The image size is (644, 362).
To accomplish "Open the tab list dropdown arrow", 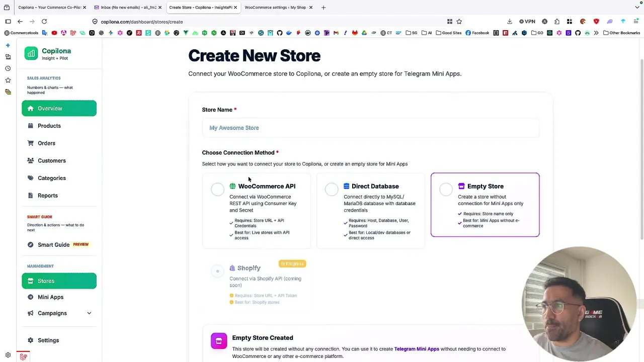I will click(637, 8).
